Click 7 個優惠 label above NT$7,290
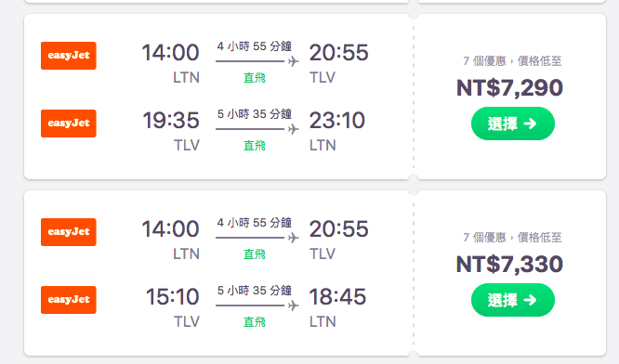Image resolution: width=619 pixels, height=364 pixels. [484, 61]
